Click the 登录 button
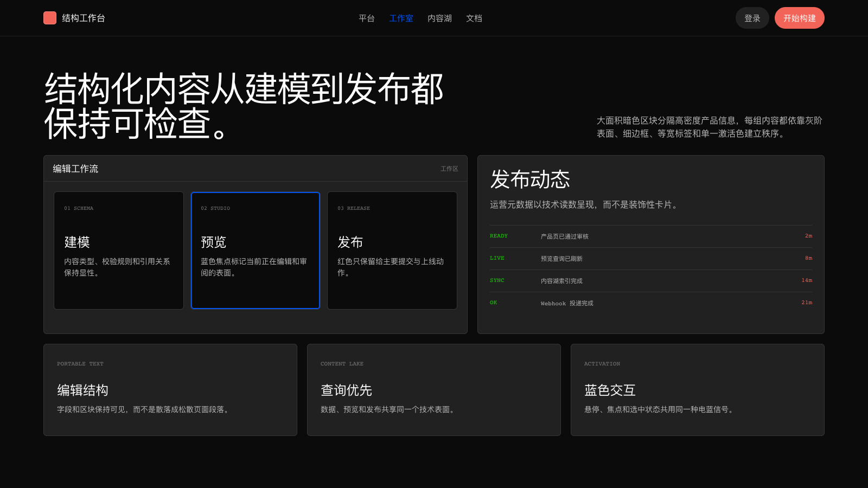The width and height of the screenshot is (868, 488). 752,18
